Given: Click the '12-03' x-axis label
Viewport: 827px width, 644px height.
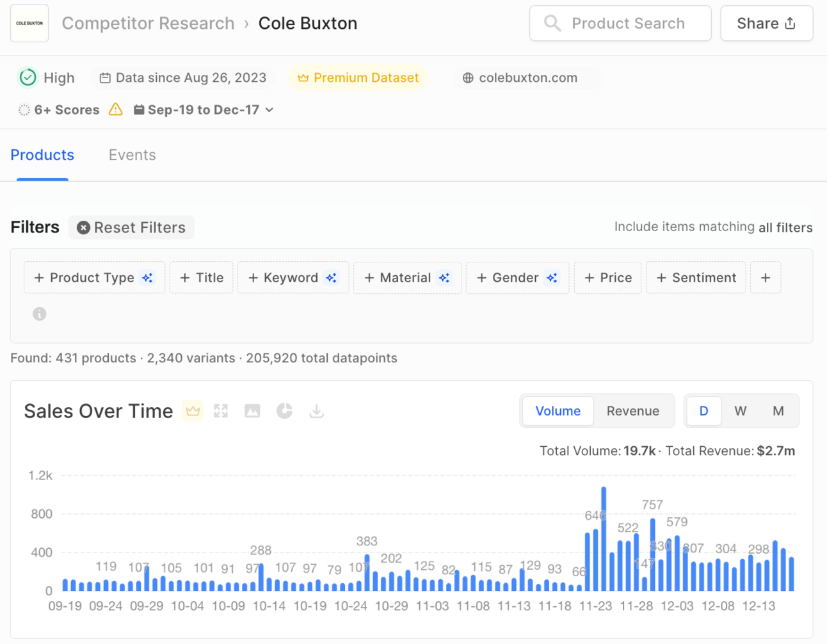Looking at the screenshot, I should (677, 606).
